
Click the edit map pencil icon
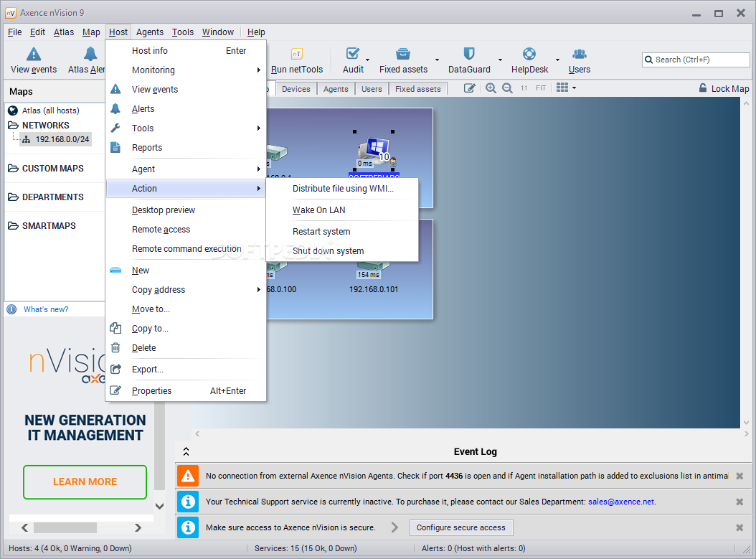(470, 88)
